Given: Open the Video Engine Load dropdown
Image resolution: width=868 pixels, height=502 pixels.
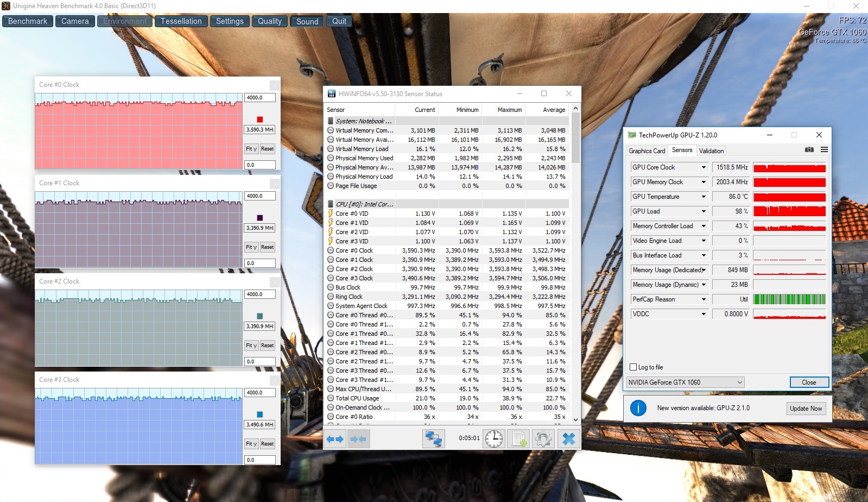Looking at the screenshot, I should point(704,241).
